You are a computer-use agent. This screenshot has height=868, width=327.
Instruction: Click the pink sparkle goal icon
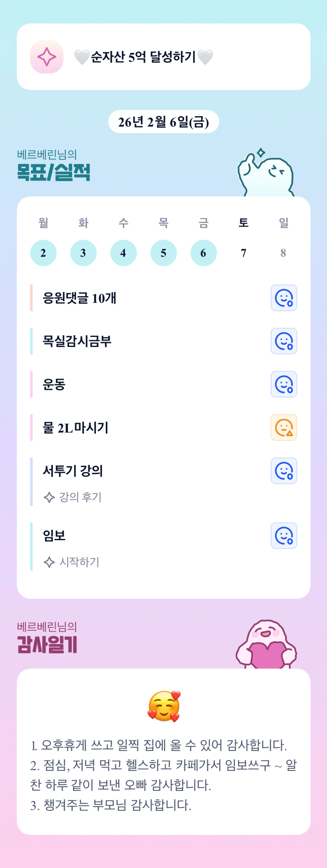47,56
